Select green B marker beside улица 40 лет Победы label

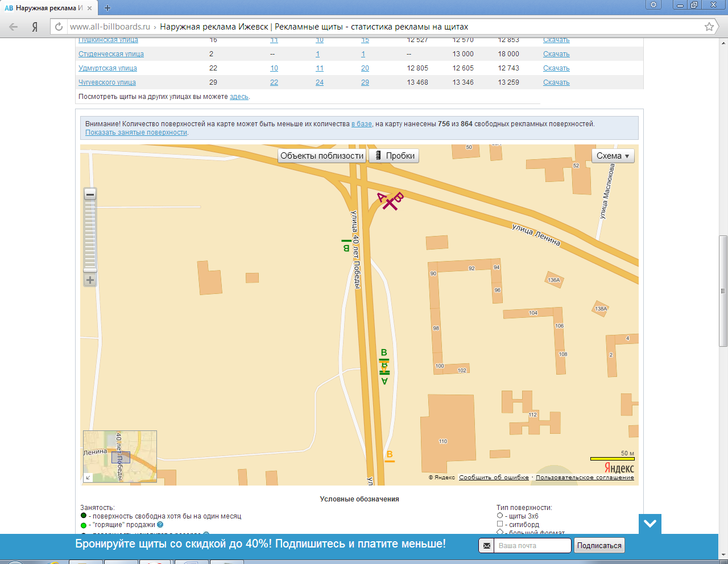tap(346, 246)
